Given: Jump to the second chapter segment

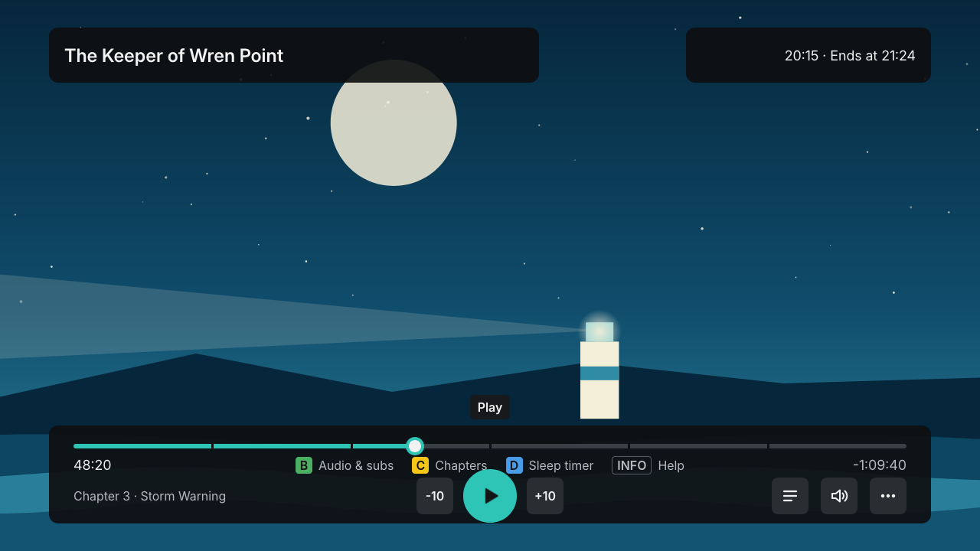Looking at the screenshot, I should (282, 446).
